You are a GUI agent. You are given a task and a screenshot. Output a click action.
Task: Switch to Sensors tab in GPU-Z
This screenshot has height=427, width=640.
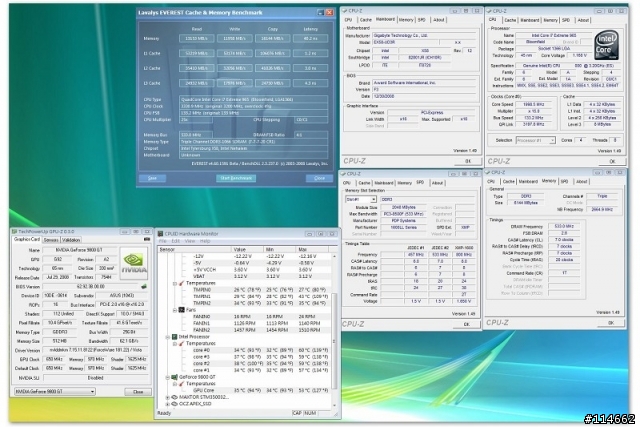51,240
